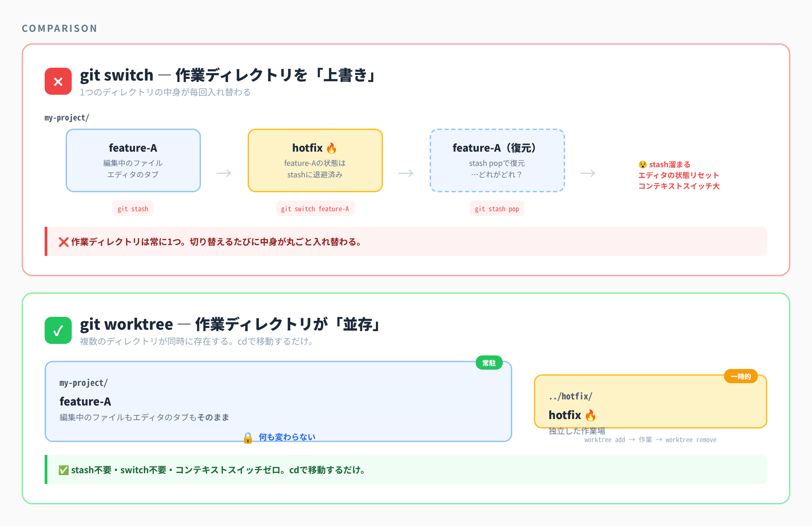This screenshot has width=812, height=526.
Task: Click the 'git stash' command chip
Action: click(133, 208)
